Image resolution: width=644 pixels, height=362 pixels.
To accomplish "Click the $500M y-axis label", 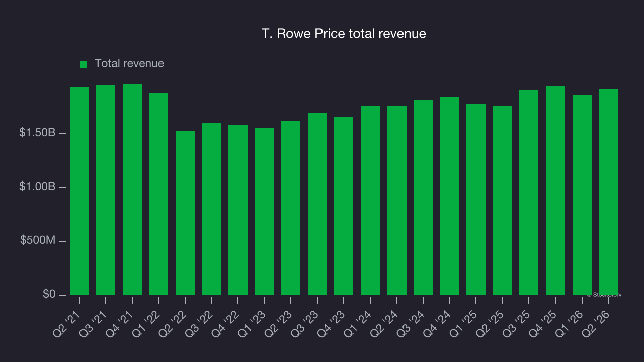I will point(38,240).
